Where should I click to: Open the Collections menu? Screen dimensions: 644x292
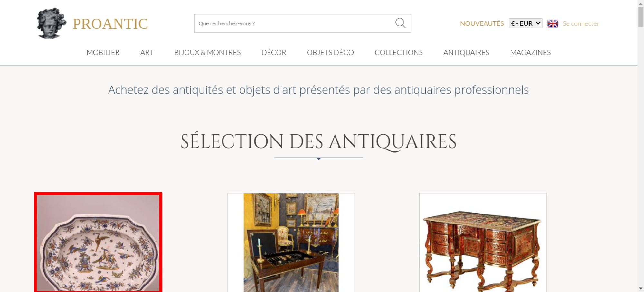point(399,52)
